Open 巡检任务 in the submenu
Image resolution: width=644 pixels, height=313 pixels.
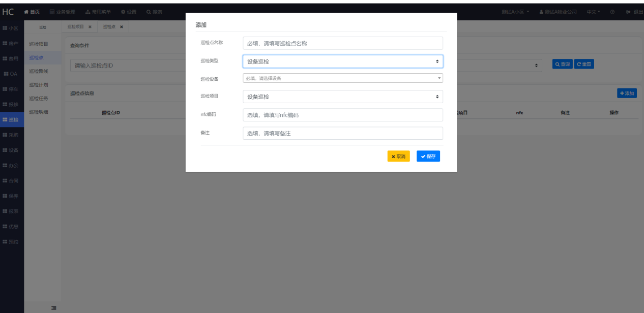point(39,98)
